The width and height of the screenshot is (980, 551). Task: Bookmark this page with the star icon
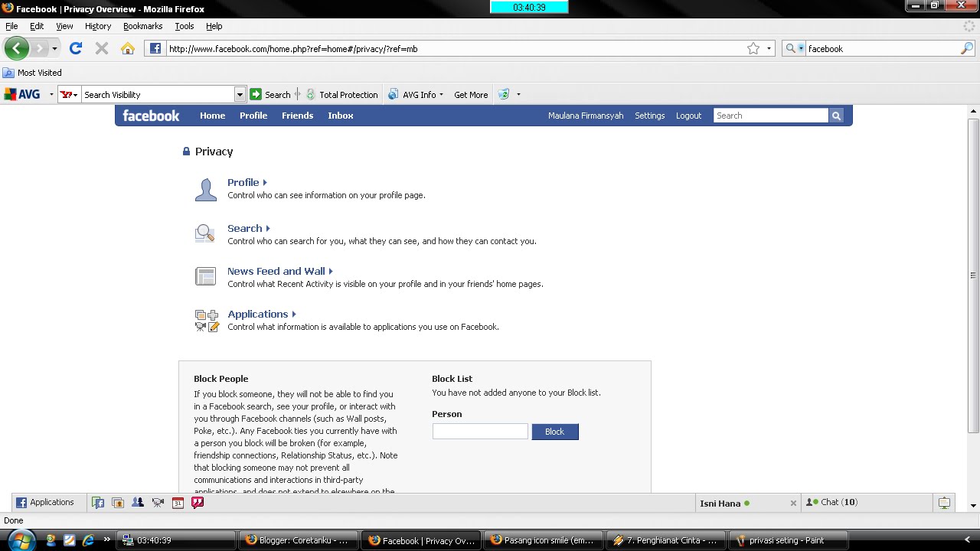[753, 48]
